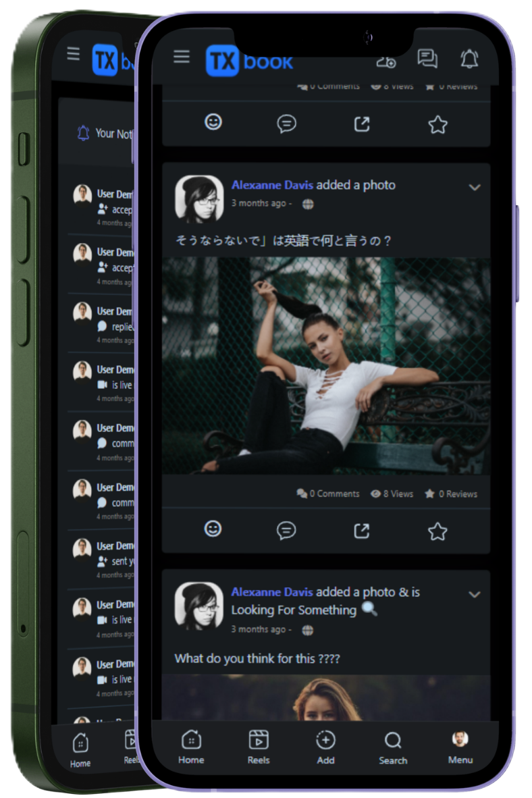React with the smiley icon under the bench photo post
Screen dimensions: 532x798
pyautogui.click(x=213, y=529)
